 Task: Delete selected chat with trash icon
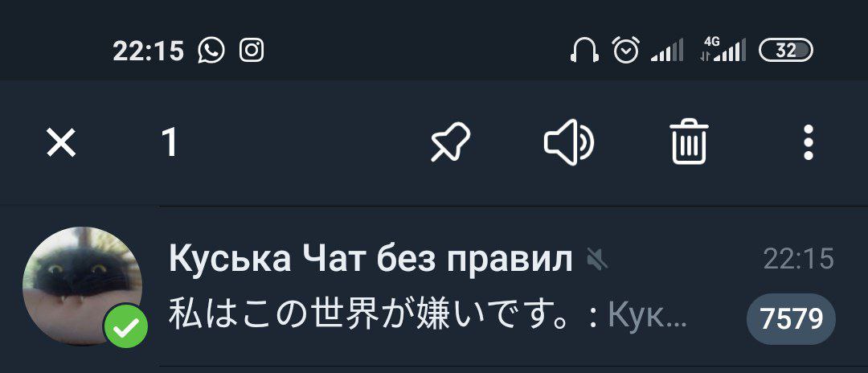[x=690, y=141]
